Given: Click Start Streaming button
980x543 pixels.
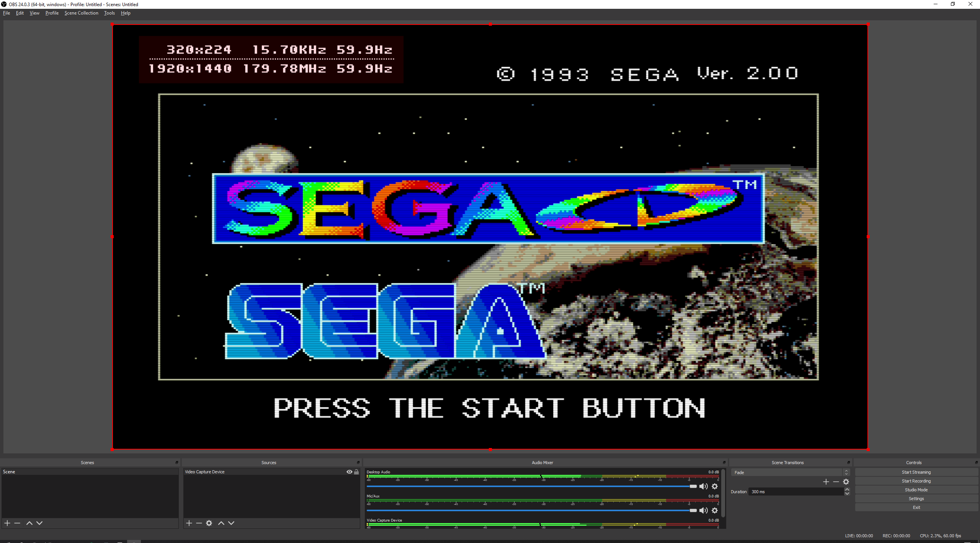Looking at the screenshot, I should [916, 472].
